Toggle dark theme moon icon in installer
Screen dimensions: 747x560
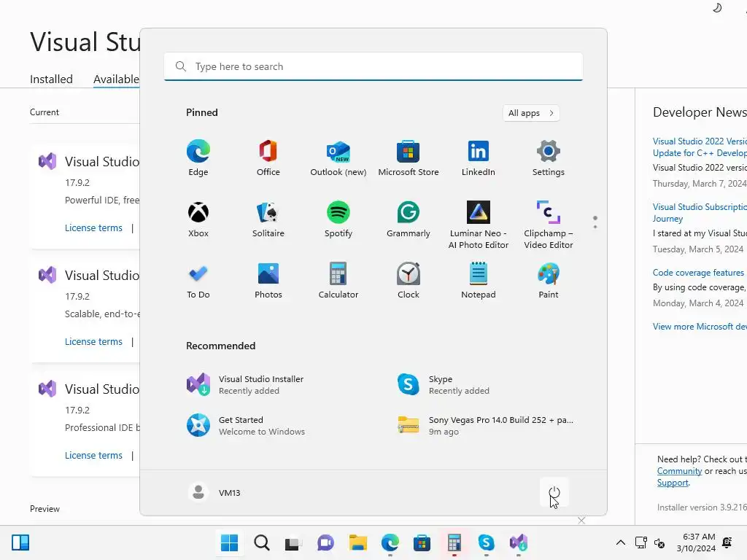click(x=717, y=7)
